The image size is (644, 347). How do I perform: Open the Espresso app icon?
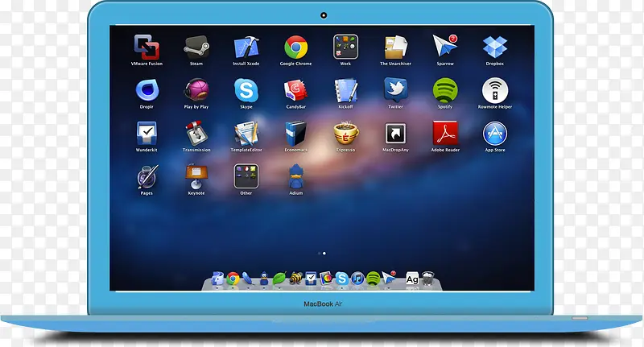point(345,134)
